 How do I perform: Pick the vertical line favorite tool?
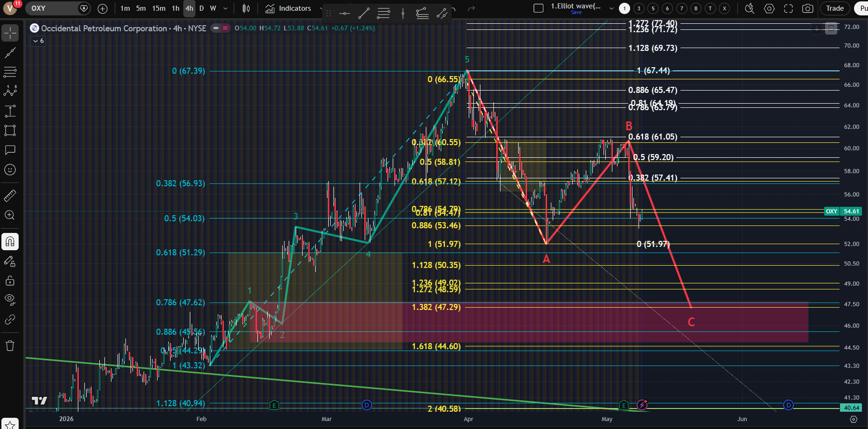click(403, 14)
